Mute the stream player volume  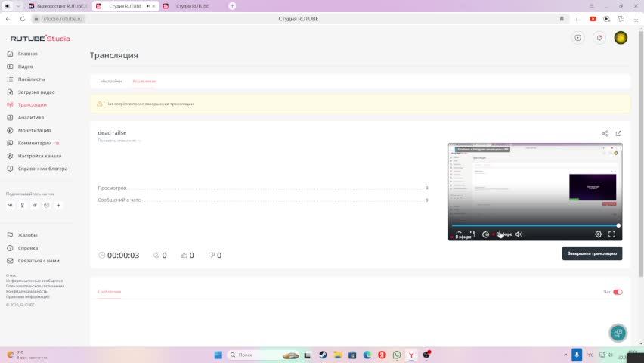pos(519,234)
